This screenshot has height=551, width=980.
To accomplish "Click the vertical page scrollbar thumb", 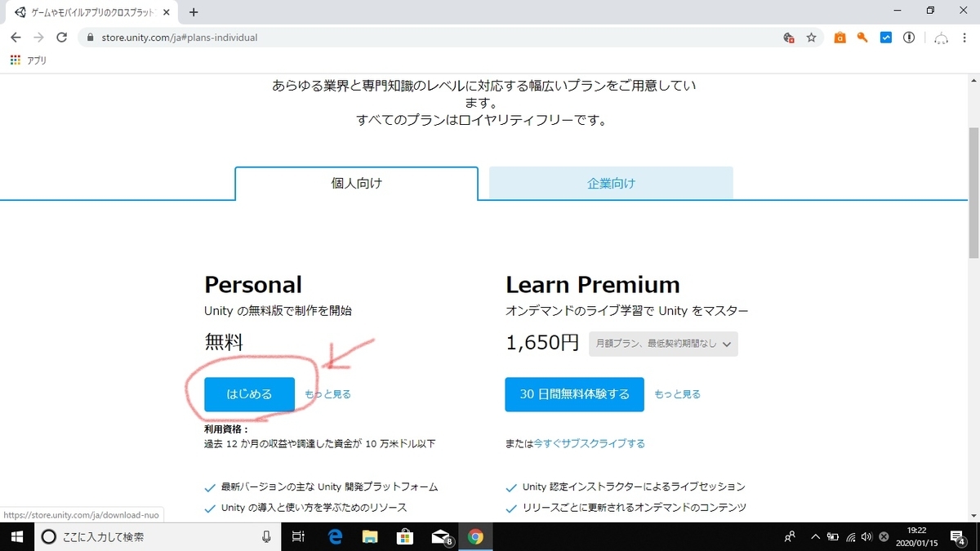I will [x=973, y=193].
